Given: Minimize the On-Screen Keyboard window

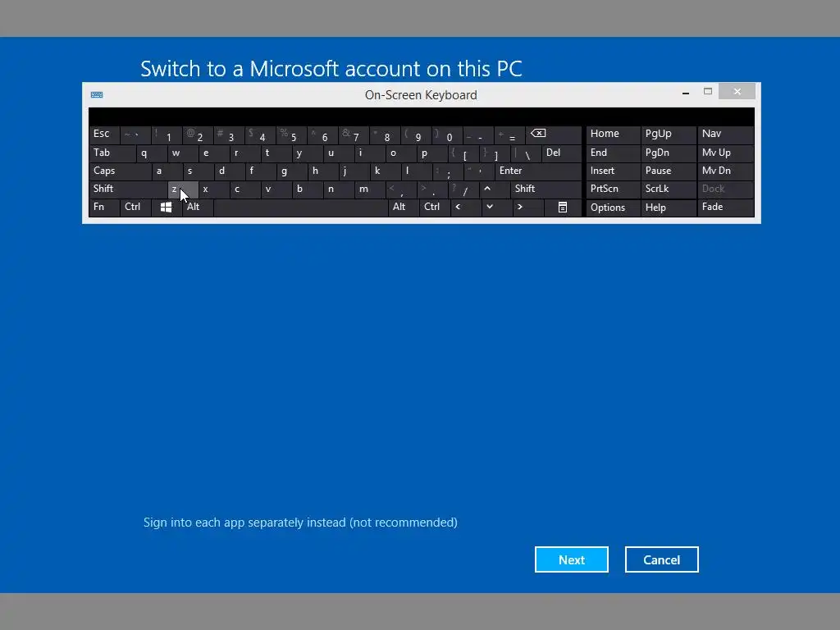Looking at the screenshot, I should click(x=686, y=92).
